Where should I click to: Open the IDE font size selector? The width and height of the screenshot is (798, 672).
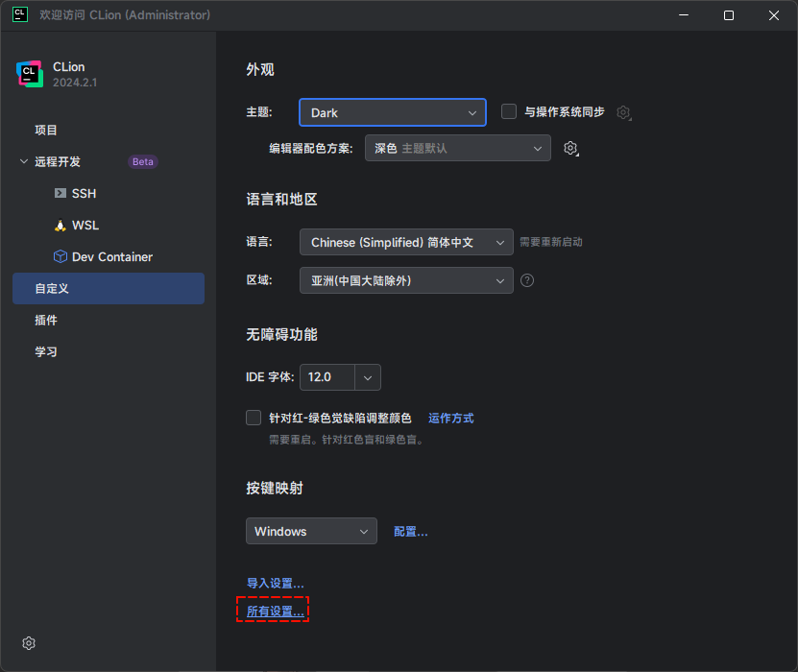(x=339, y=377)
